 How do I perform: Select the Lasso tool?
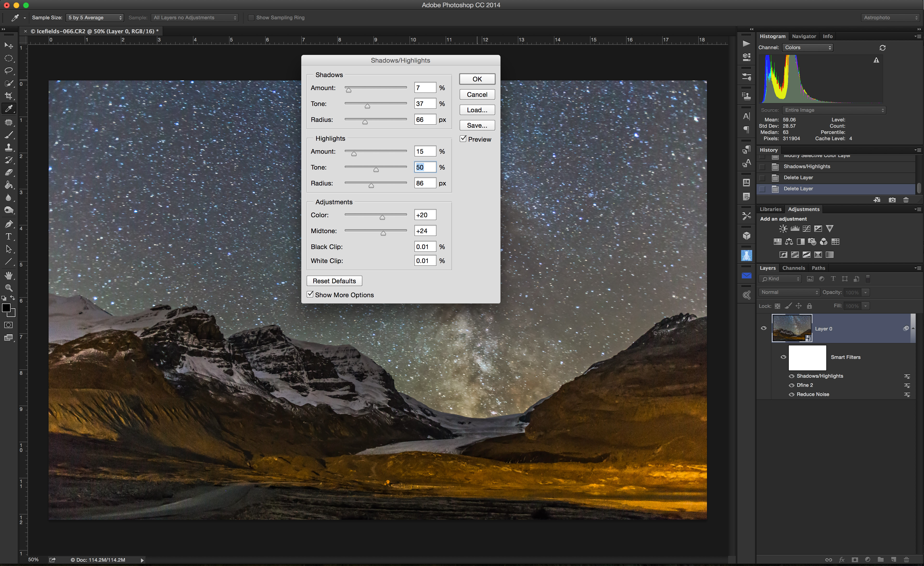point(8,71)
